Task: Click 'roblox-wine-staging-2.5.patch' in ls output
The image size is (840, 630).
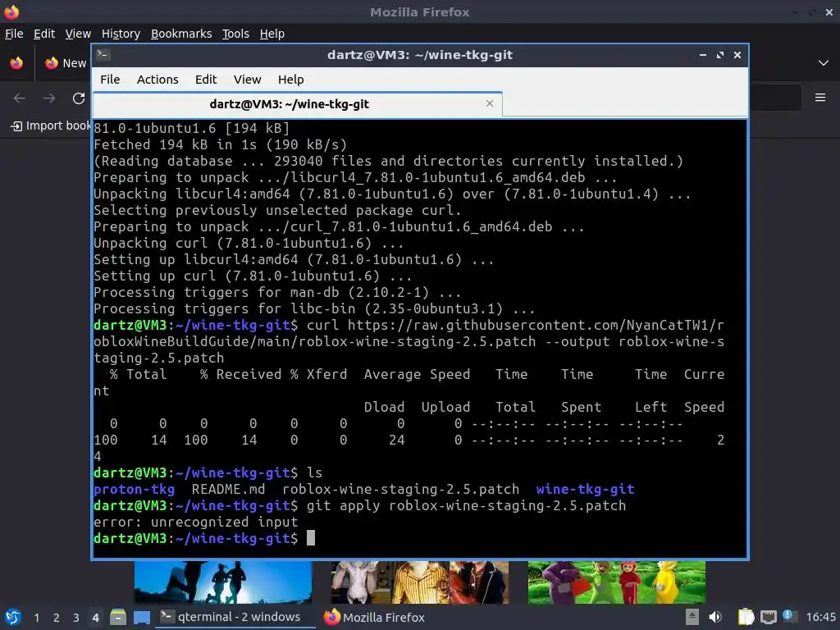Action: [x=400, y=489]
